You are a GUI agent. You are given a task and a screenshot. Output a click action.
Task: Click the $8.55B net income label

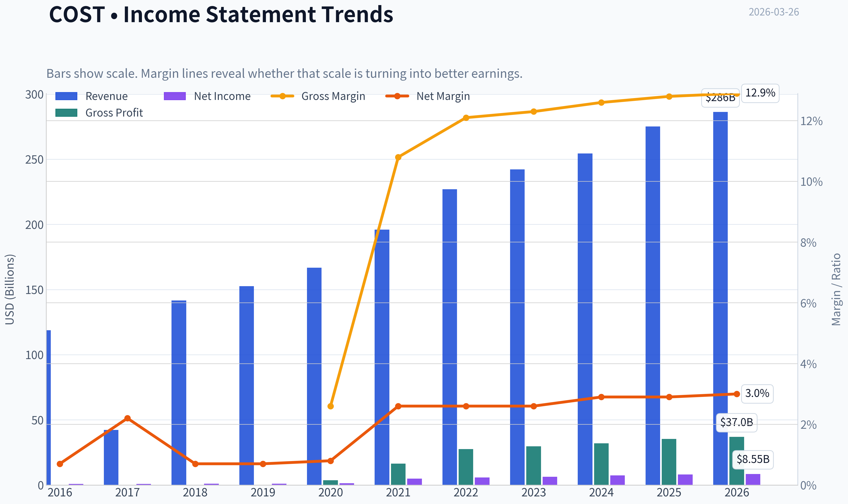[753, 459]
